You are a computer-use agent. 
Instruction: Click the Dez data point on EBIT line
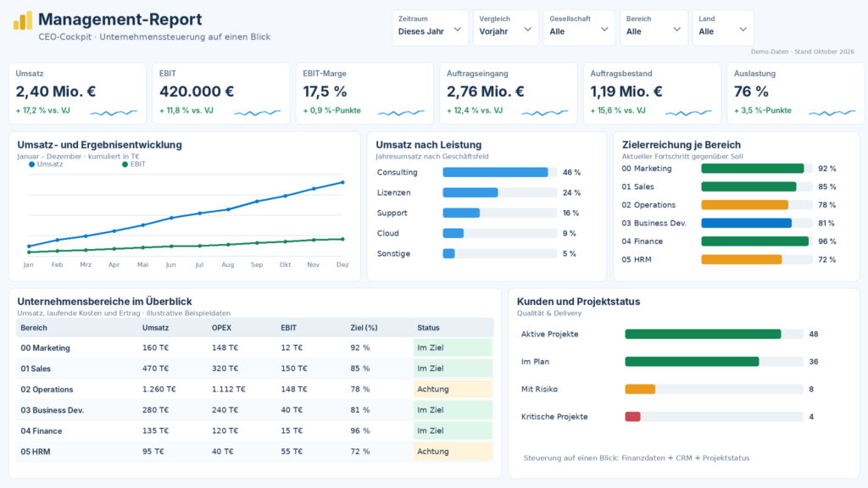pos(342,239)
